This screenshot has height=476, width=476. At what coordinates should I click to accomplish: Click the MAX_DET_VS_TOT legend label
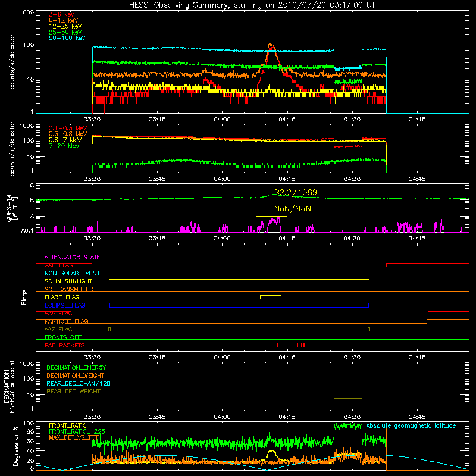(x=74, y=437)
